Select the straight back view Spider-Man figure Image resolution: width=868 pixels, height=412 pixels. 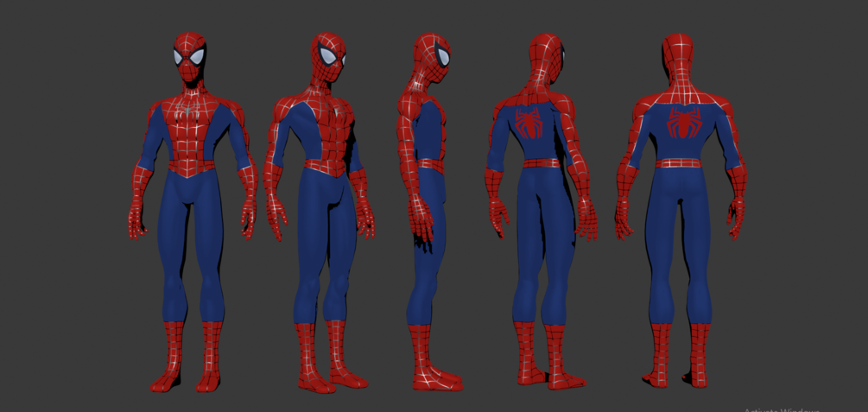pyautogui.click(x=681, y=212)
